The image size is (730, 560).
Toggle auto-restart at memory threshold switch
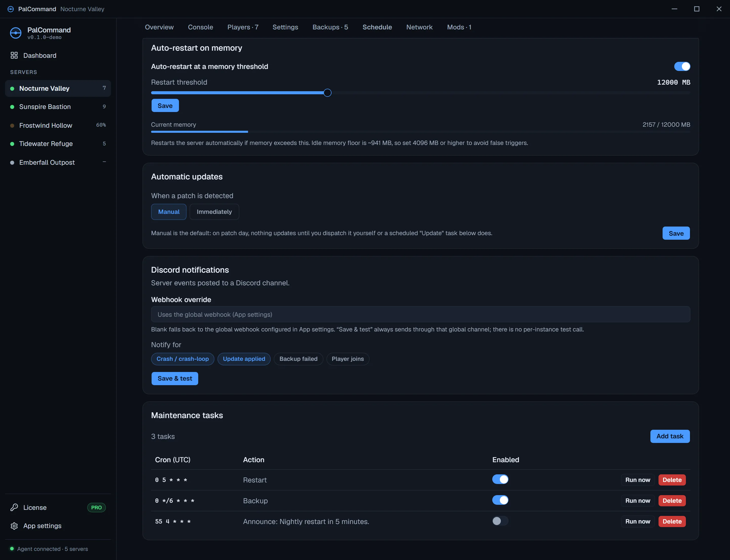pos(682,66)
